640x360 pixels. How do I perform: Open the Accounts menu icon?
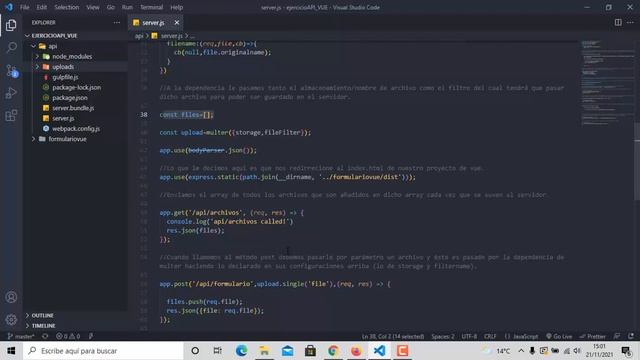click(11, 297)
